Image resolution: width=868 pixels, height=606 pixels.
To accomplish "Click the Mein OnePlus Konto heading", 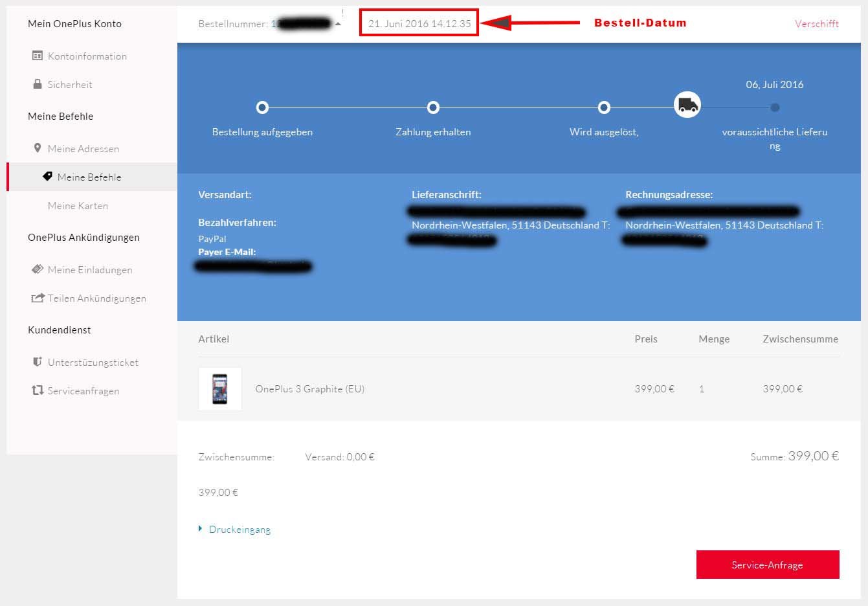I will click(x=74, y=24).
